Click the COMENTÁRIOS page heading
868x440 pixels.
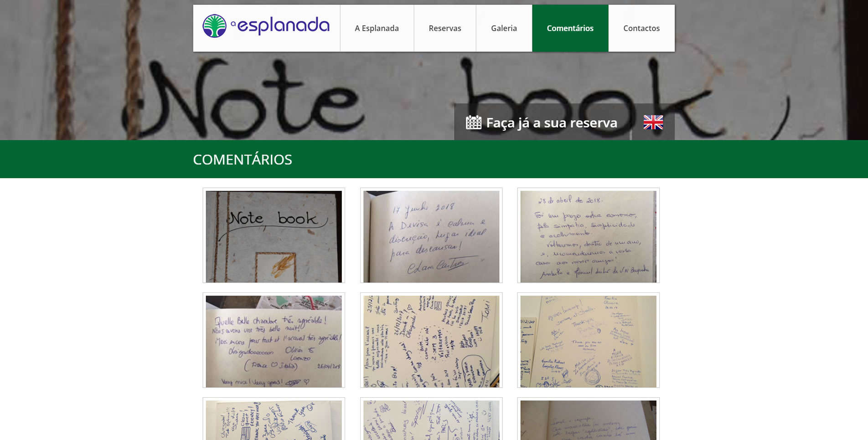tap(243, 159)
